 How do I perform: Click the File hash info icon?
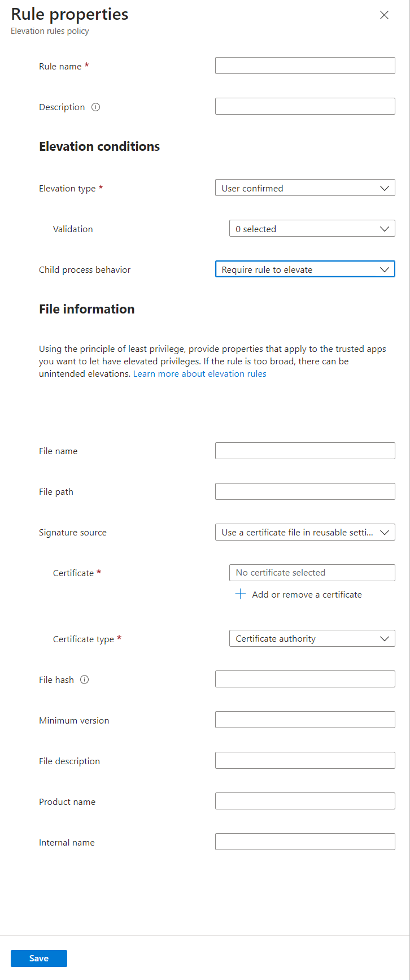click(85, 680)
